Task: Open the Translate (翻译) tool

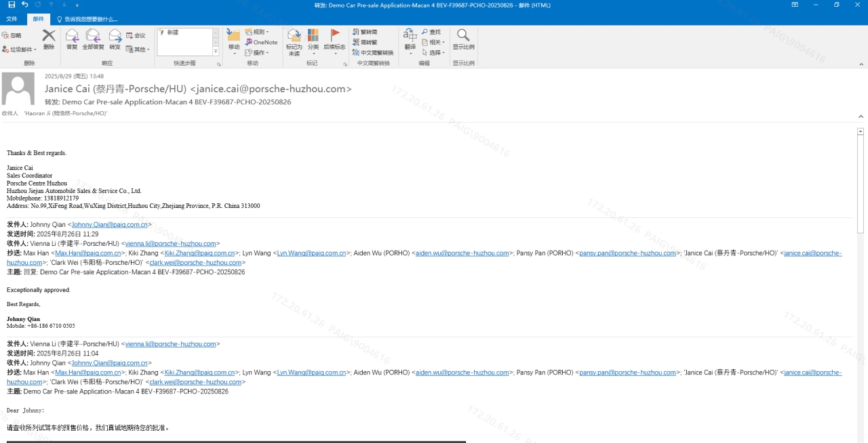Action: click(410, 39)
